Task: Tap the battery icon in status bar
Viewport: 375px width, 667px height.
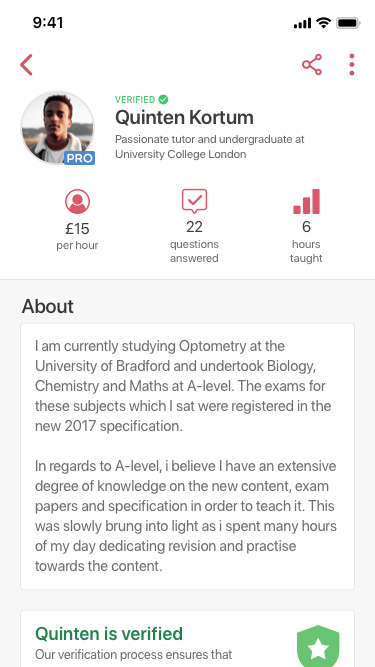Action: [348, 23]
